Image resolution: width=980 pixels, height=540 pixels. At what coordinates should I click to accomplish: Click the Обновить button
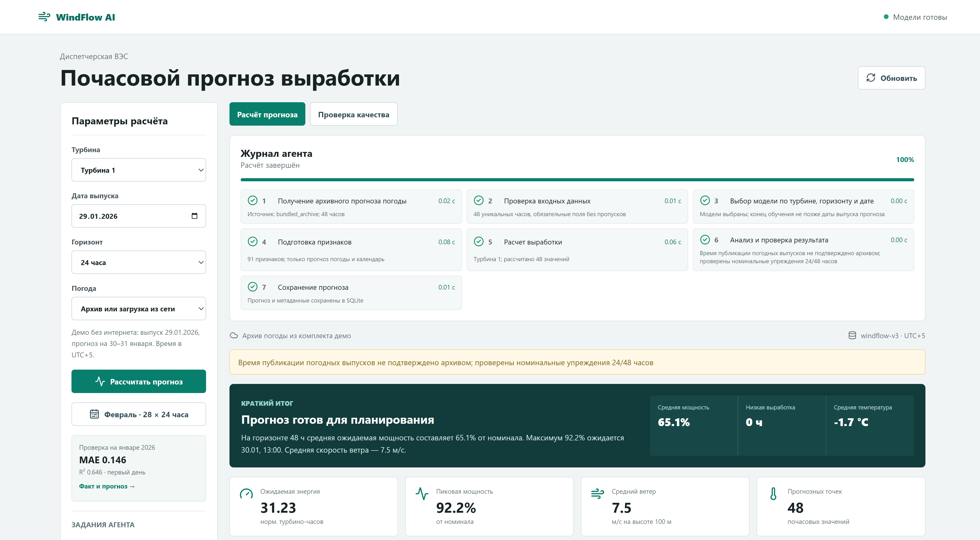(891, 78)
